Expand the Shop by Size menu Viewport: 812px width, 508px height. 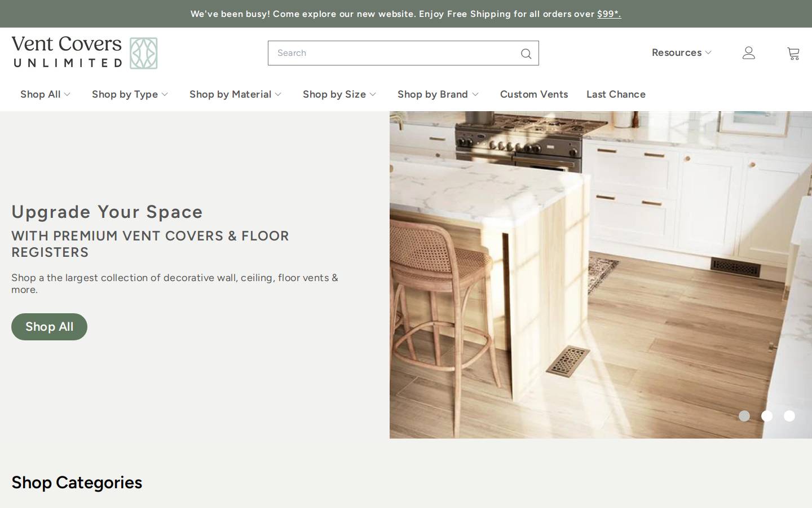coord(339,94)
